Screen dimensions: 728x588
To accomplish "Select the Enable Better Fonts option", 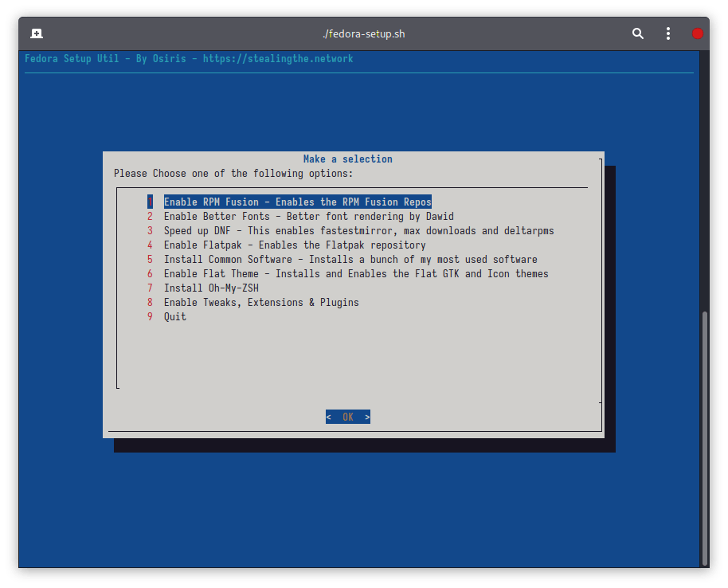I will 309,216.
